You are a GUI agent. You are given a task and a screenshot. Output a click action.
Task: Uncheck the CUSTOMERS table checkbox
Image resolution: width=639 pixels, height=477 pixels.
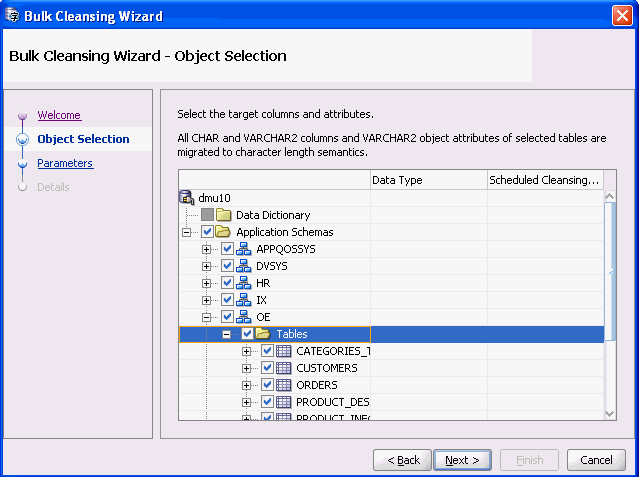pos(267,368)
